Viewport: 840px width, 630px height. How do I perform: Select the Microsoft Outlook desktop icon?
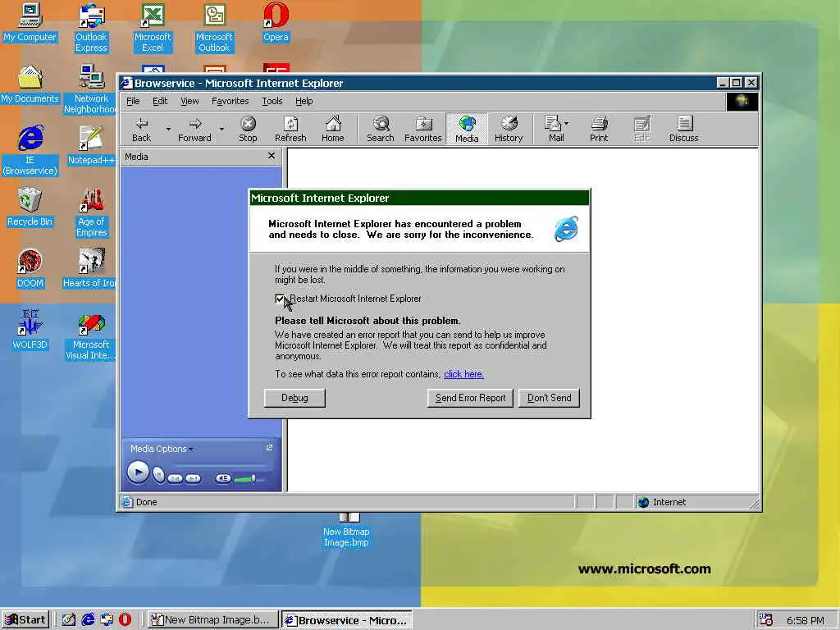click(214, 28)
